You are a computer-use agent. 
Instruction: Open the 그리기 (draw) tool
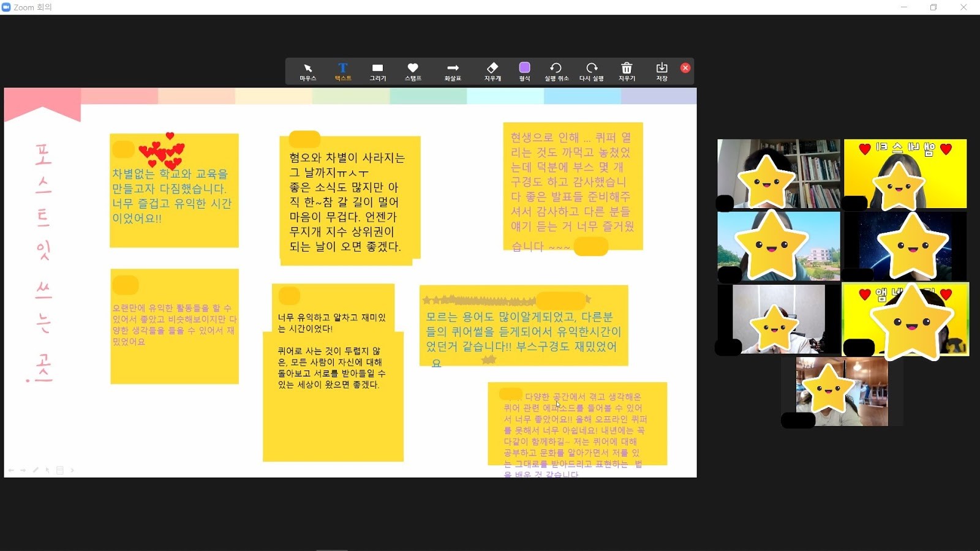point(377,71)
